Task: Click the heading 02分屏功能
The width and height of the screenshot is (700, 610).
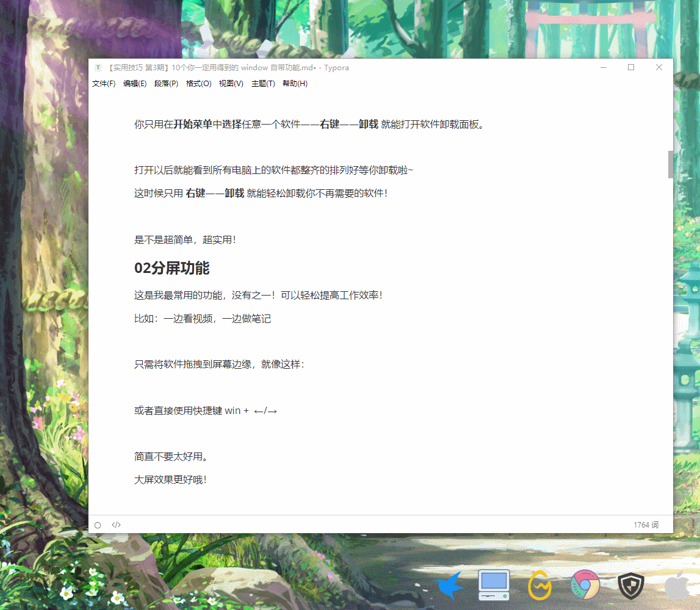Action: [172, 268]
